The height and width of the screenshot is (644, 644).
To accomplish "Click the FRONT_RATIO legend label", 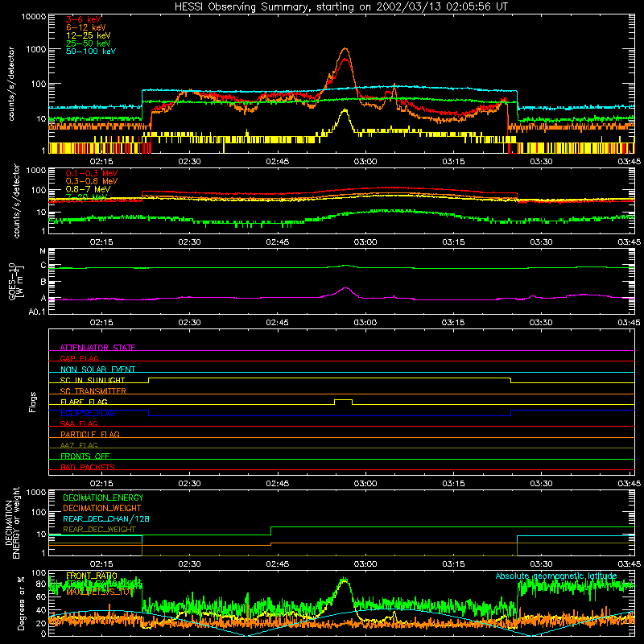I will coord(92,576).
